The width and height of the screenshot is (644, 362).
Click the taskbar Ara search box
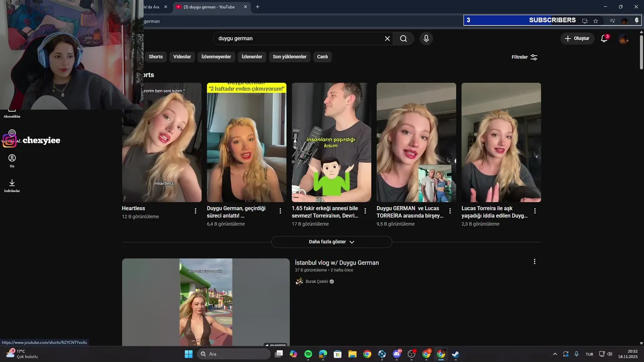pyautogui.click(x=234, y=354)
